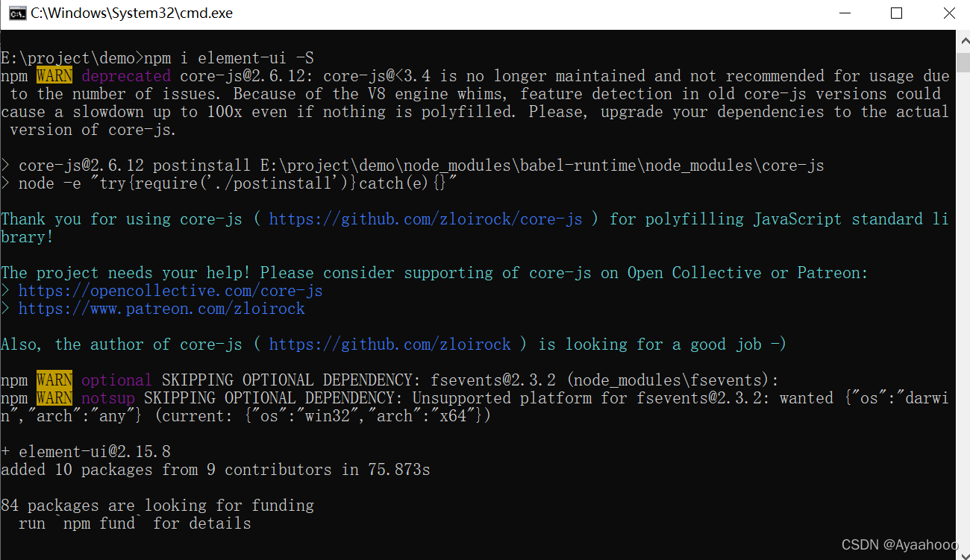Click the 'run `npm fund` for details' line

tap(135, 523)
